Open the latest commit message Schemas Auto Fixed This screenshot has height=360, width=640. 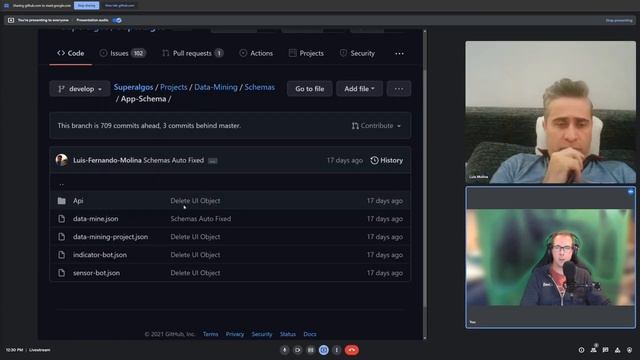[x=173, y=160]
